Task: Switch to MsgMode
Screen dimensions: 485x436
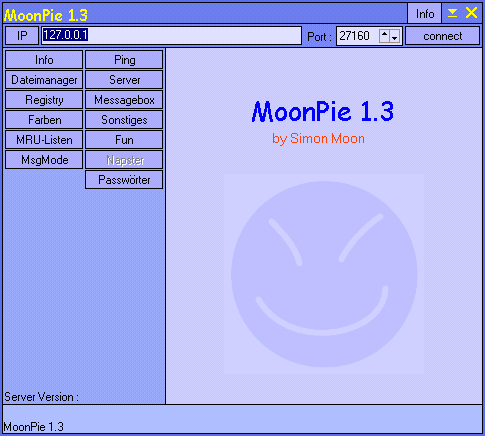Action: coord(44,160)
